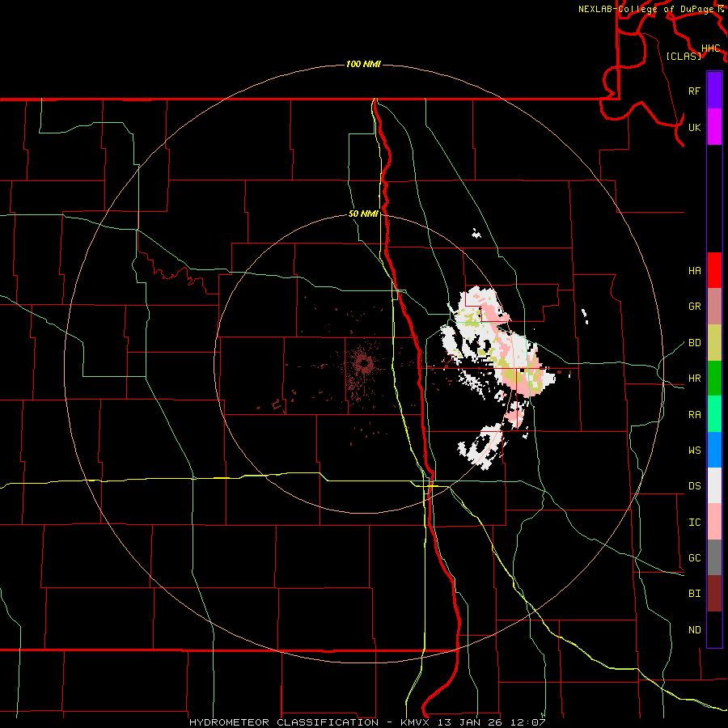Select the gray GC legend swatch
Screen dimensions: 728x728
(714, 557)
